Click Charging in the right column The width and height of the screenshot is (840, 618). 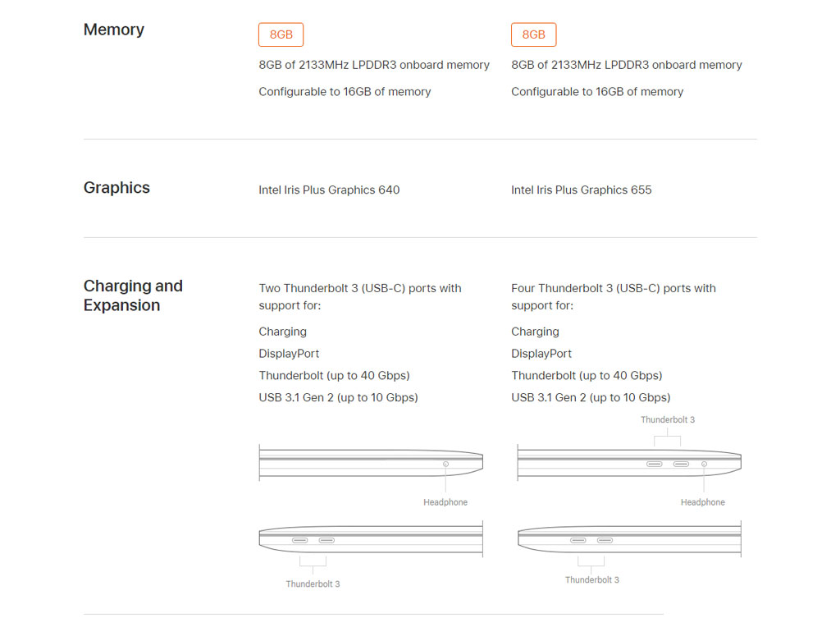[x=535, y=332]
